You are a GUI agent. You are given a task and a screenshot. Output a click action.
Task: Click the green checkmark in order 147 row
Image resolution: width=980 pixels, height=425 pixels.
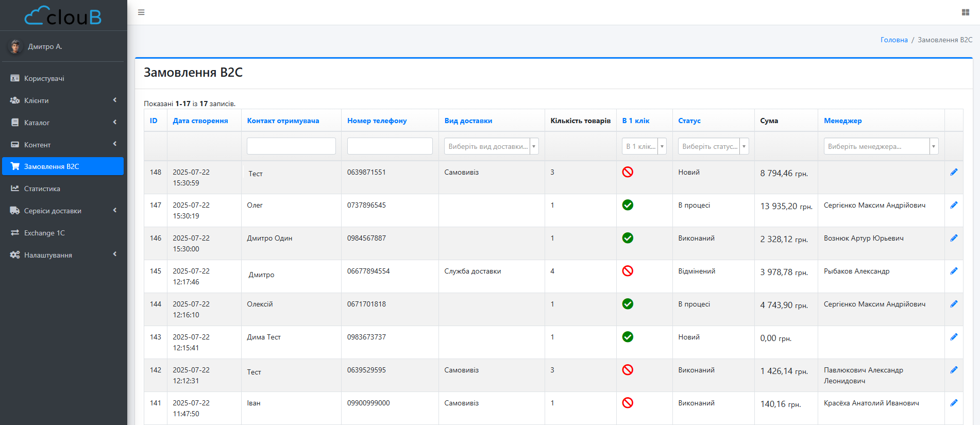point(628,205)
